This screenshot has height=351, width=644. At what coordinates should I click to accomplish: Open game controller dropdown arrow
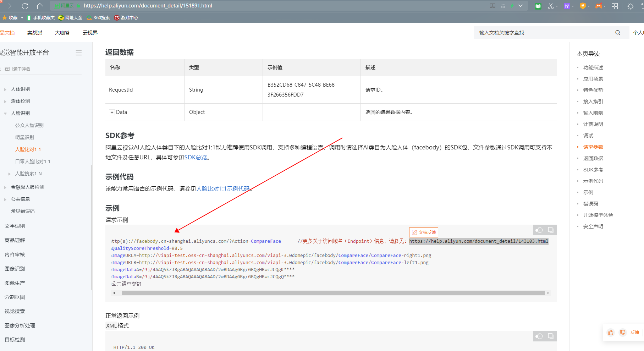(x=605, y=6)
